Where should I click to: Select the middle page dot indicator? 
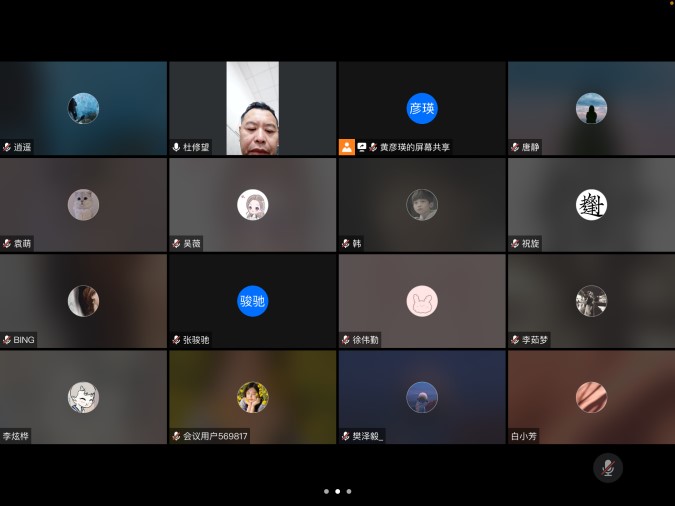click(337, 491)
